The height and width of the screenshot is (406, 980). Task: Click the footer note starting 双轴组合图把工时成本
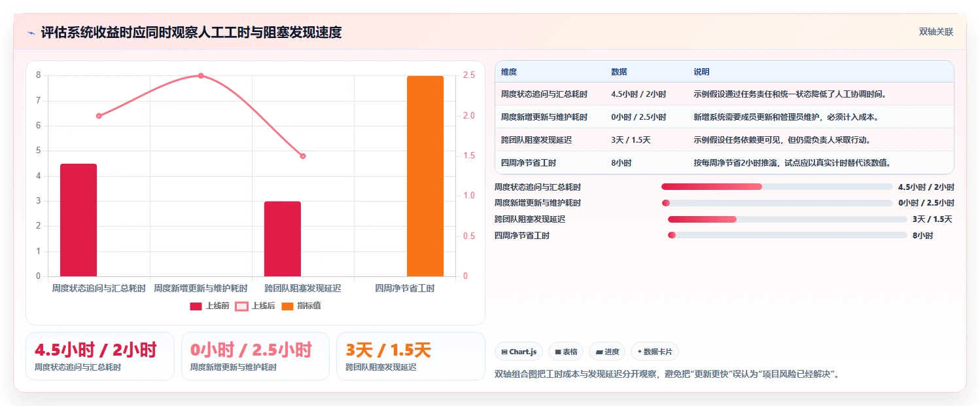point(667,375)
